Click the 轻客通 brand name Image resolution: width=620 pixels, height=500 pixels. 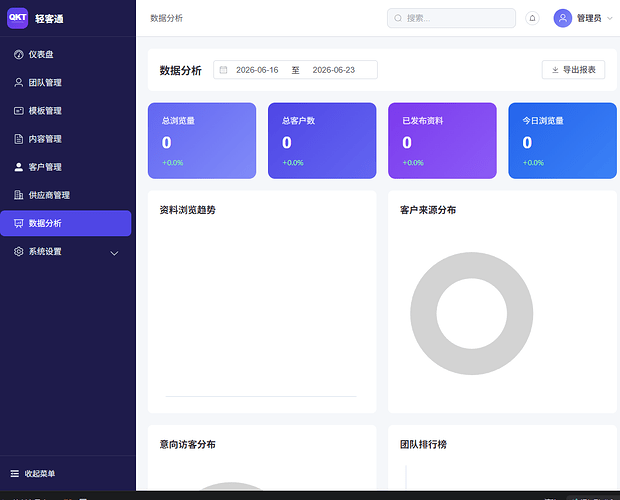[49, 19]
